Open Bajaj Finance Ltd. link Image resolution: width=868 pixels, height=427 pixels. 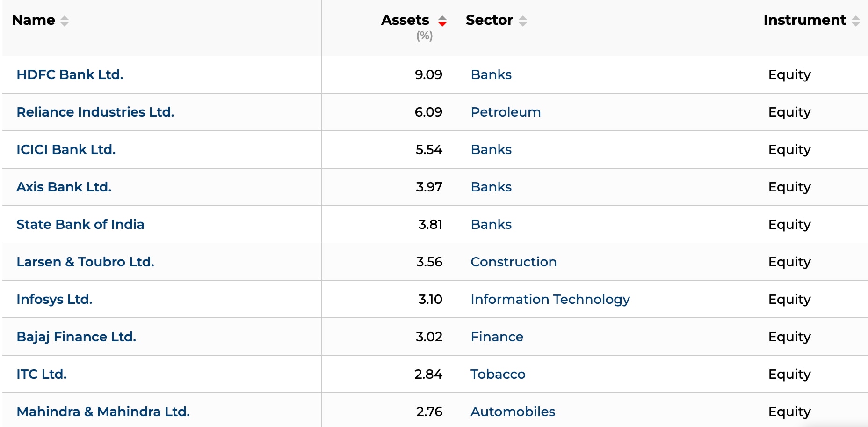coord(76,337)
